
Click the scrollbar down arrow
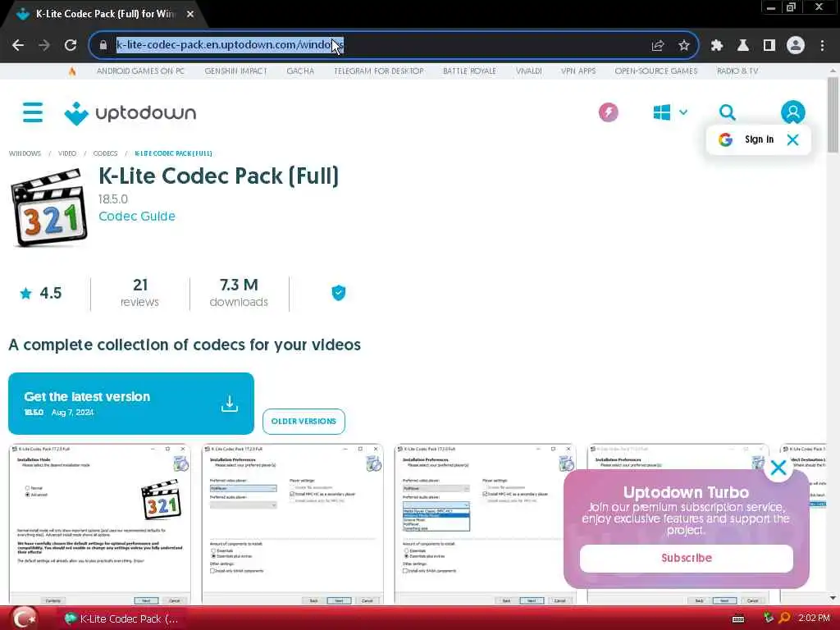point(833,598)
